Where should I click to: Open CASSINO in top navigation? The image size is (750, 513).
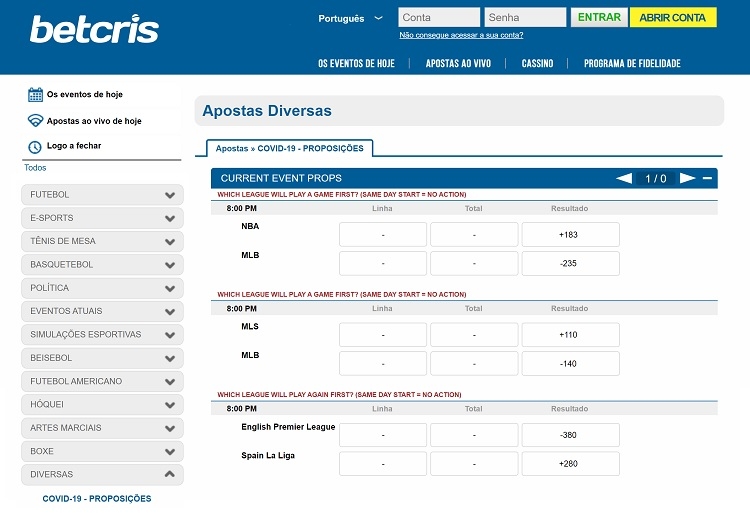click(537, 63)
